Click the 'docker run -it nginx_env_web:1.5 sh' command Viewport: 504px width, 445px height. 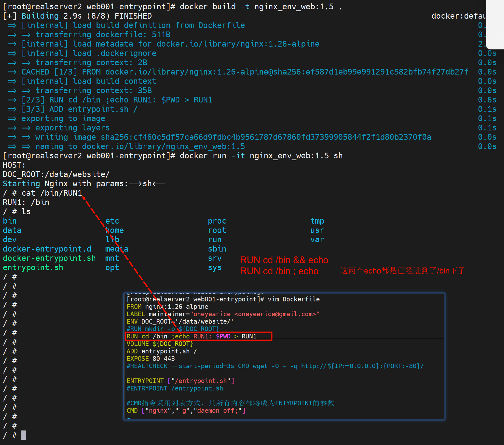(261, 156)
